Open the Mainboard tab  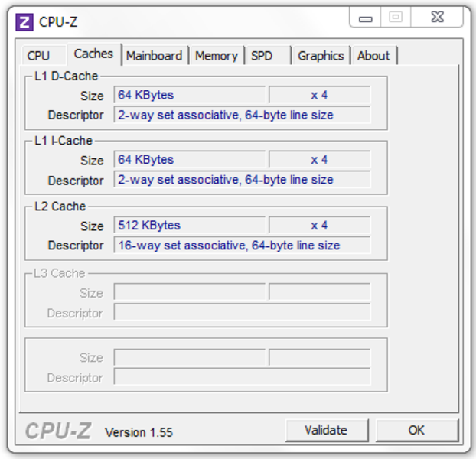[155, 56]
